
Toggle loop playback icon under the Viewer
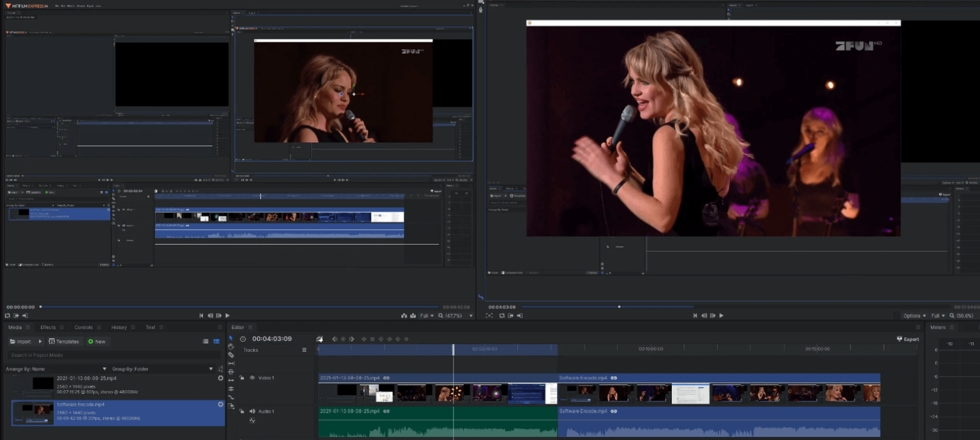point(501,315)
